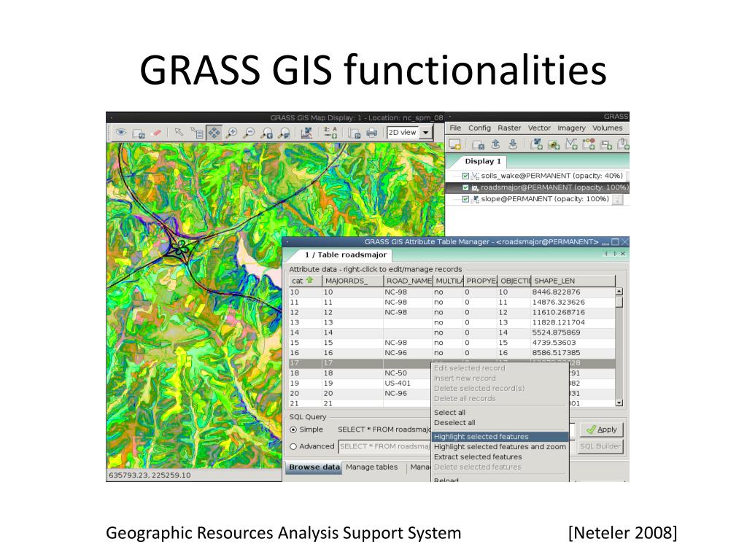This screenshot has height=560, width=747.
Task: Open the Vector menu
Action: (x=539, y=128)
